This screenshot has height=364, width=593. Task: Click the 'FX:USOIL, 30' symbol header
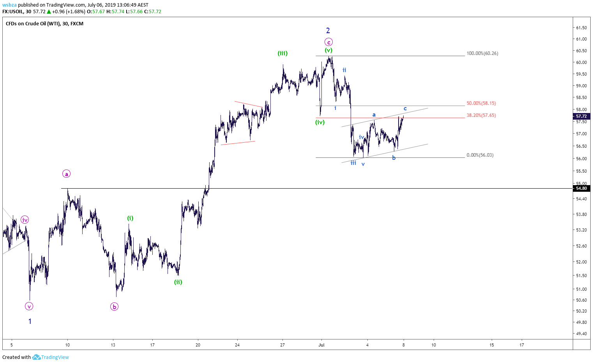17,12
